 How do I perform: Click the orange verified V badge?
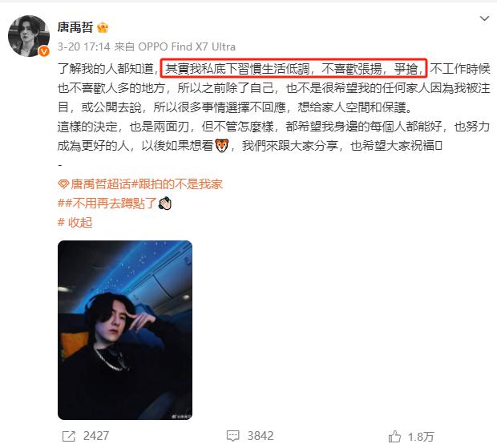[x=44, y=50]
